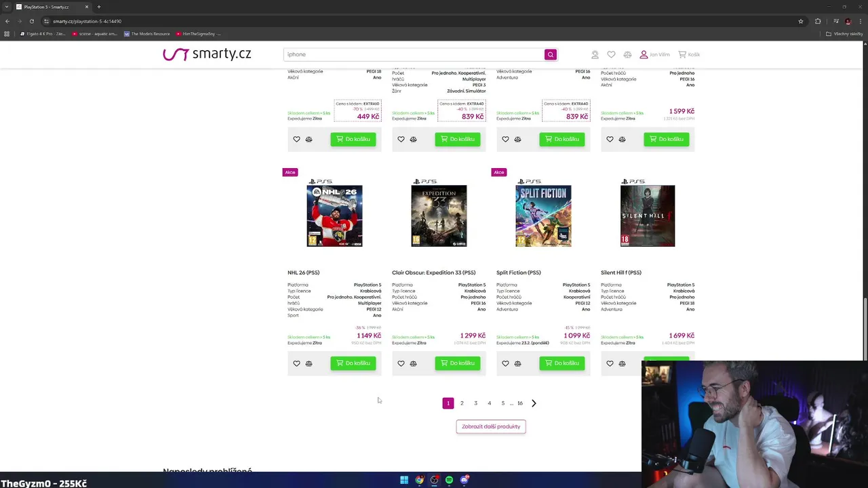The image size is (868, 488).
Task: Compare Silent Hill f with scales icon
Action: click(x=622, y=363)
